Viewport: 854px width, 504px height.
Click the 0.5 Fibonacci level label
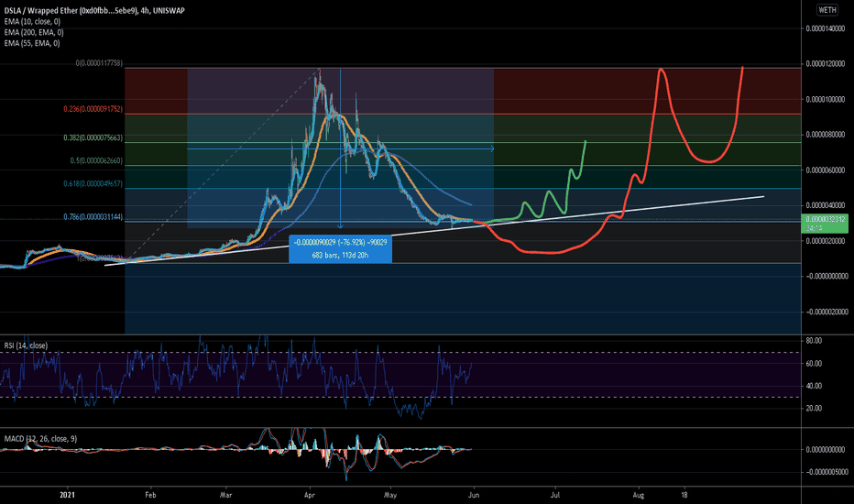tap(96, 160)
